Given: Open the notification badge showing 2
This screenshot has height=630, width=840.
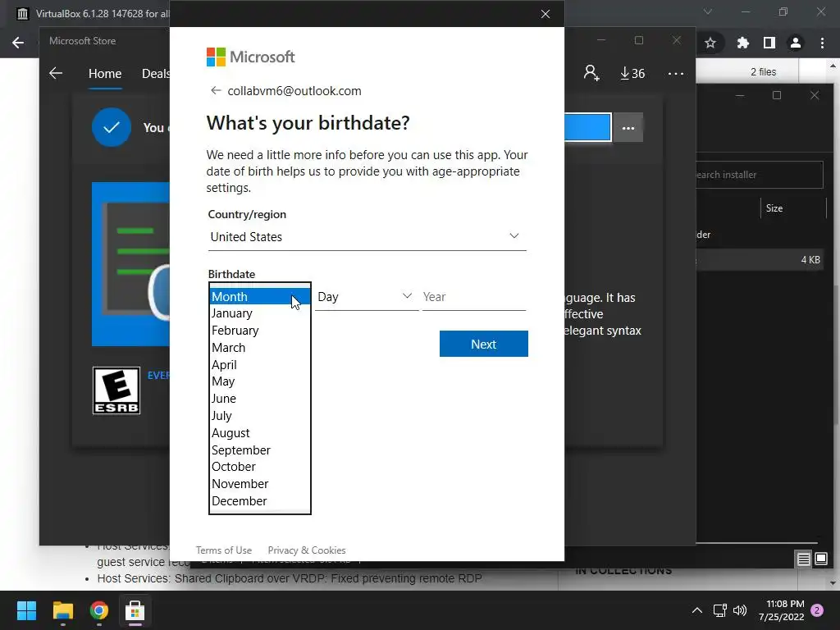Looking at the screenshot, I should pyautogui.click(x=817, y=610).
